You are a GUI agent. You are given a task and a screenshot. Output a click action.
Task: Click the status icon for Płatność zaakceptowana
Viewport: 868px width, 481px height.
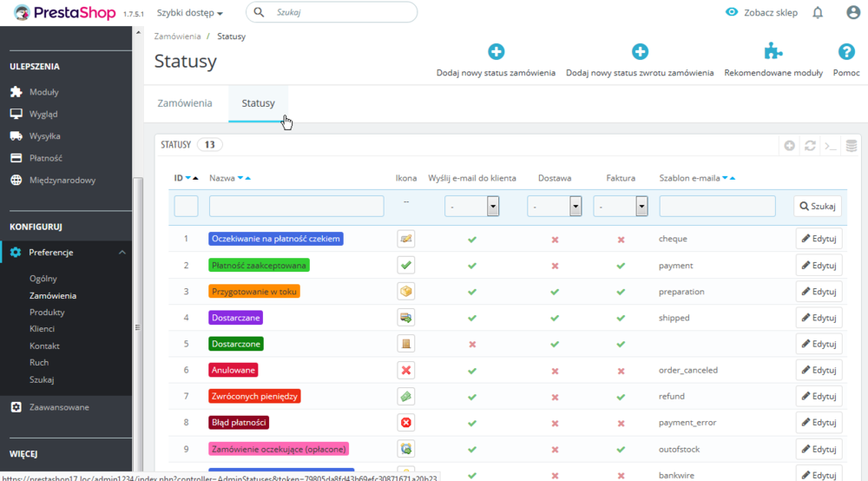405,265
